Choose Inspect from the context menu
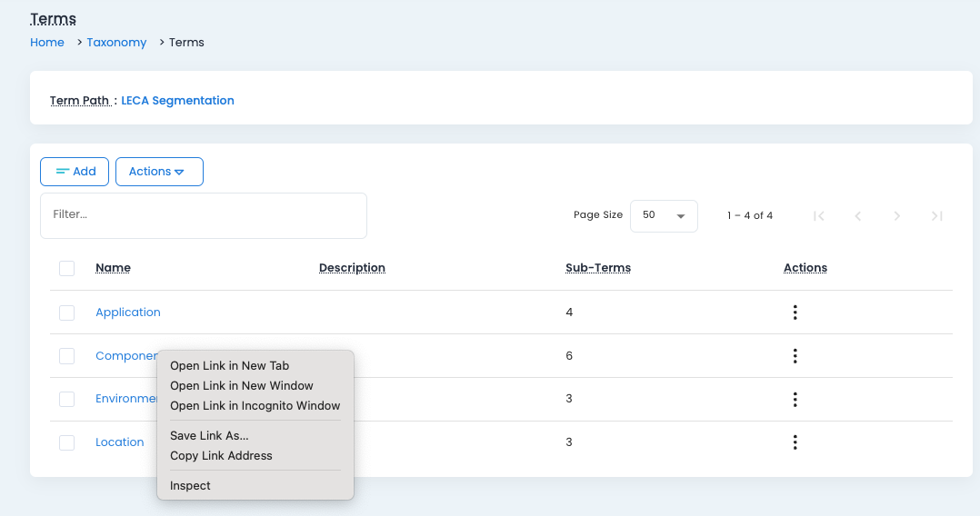980x516 pixels. (190, 486)
